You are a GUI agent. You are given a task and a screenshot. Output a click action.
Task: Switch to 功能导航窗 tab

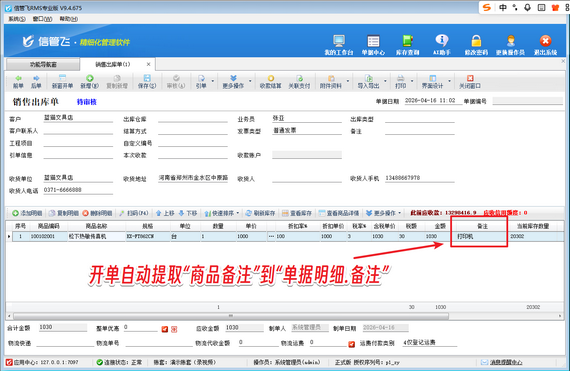[43, 65]
